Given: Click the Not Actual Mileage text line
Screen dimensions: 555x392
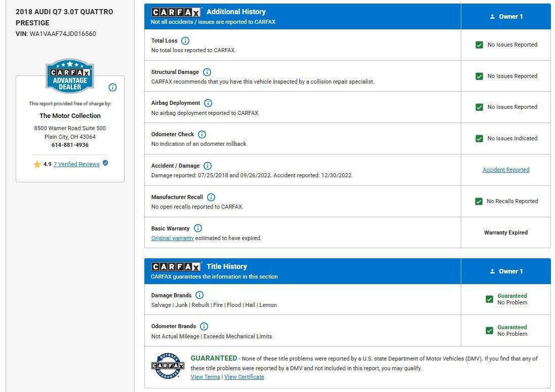Looking at the screenshot, I should tap(212, 336).
